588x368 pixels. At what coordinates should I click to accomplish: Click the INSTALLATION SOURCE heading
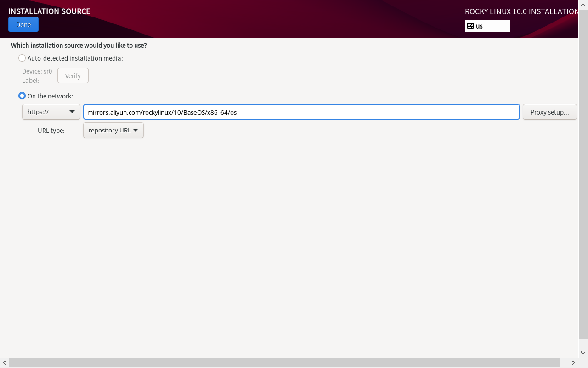[49, 11]
